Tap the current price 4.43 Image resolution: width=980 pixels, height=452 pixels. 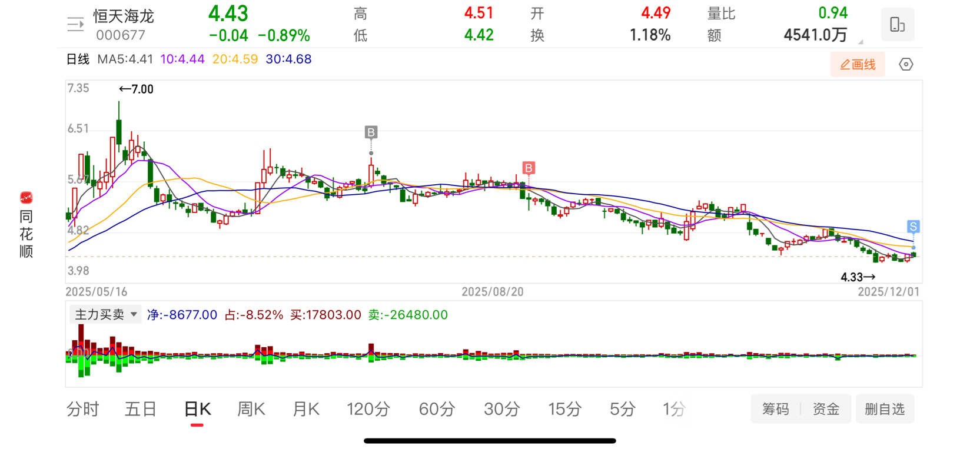tap(228, 14)
